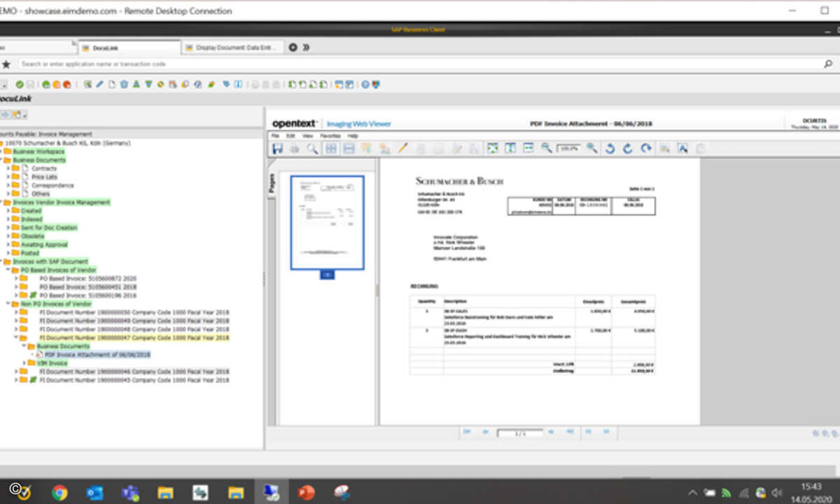Click the fit-width icon in viewer toolbar
840x504 pixels.
pos(528,148)
